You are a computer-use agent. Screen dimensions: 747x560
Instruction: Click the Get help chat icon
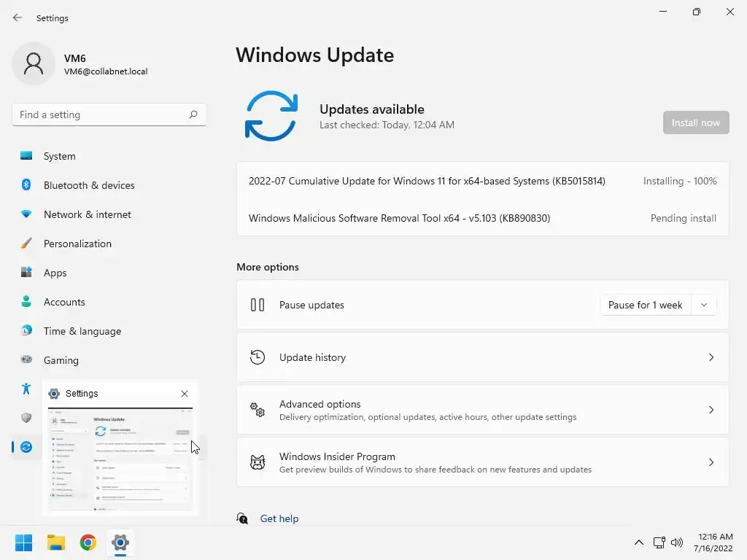pyautogui.click(x=242, y=518)
